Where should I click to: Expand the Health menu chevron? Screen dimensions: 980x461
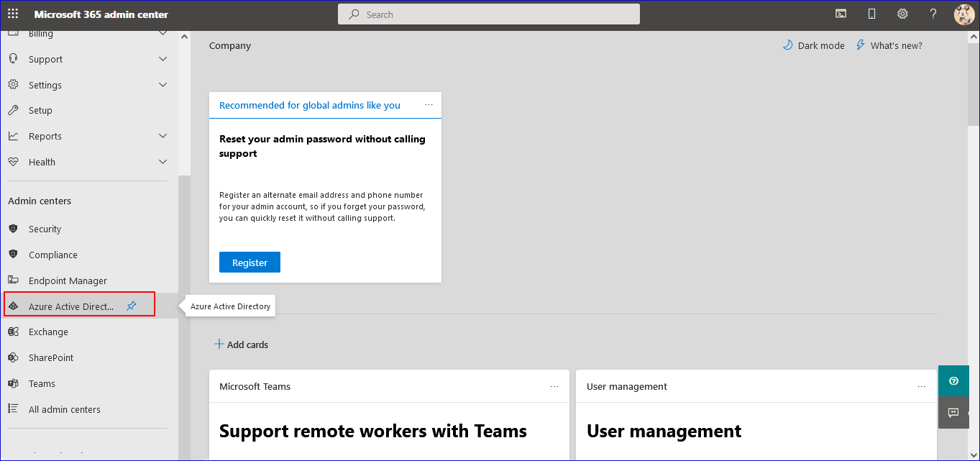click(162, 162)
